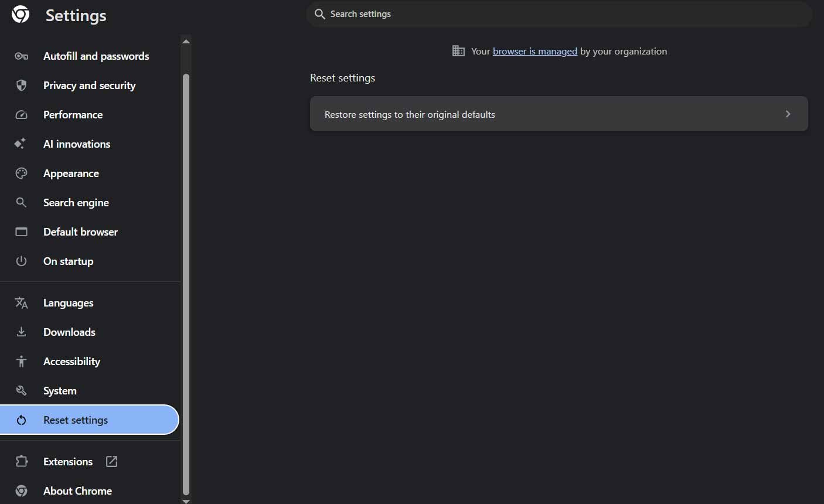Select Downloads in the sidebar
The image size is (824, 504).
click(90, 332)
